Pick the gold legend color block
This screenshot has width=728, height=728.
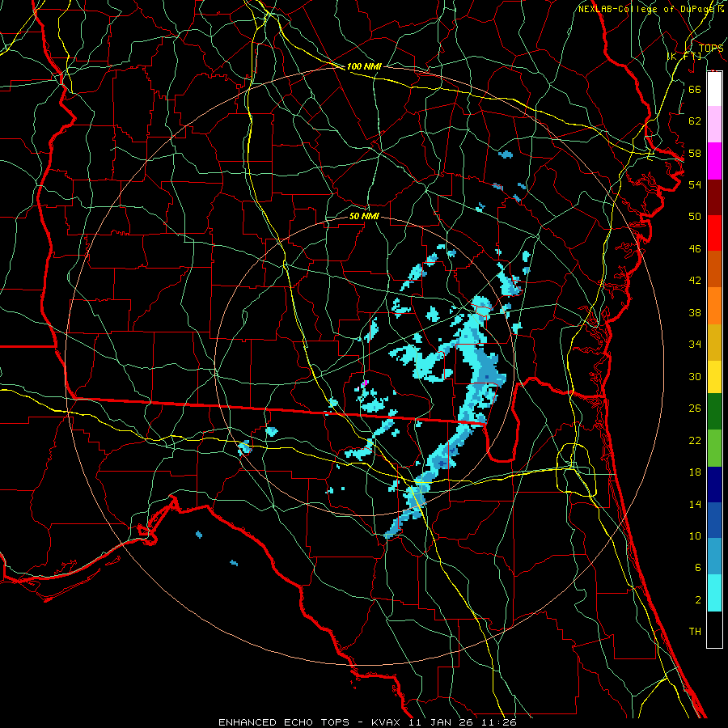coord(714,343)
